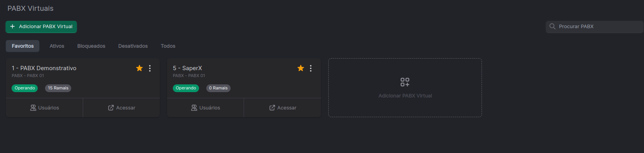This screenshot has height=153, width=644.
Task: Unfavorite PABX Demonstrativo via its star icon
Action: click(139, 68)
